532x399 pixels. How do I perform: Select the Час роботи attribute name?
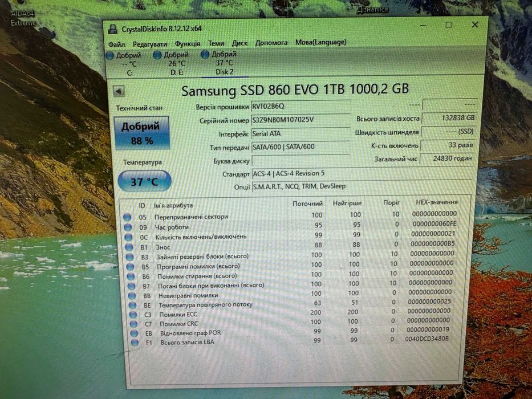coord(172,227)
